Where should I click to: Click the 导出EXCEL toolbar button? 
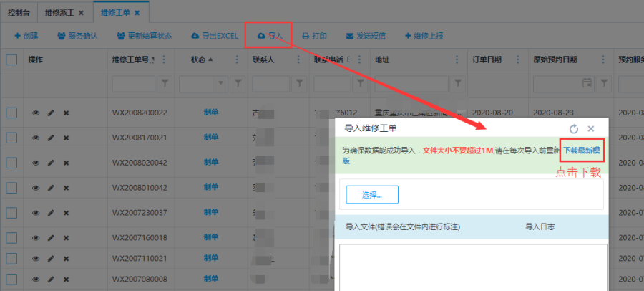tap(214, 35)
